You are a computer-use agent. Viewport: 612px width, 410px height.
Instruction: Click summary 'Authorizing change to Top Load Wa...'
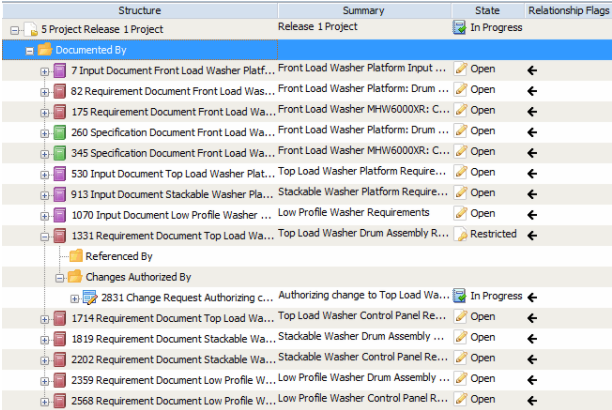click(x=364, y=295)
